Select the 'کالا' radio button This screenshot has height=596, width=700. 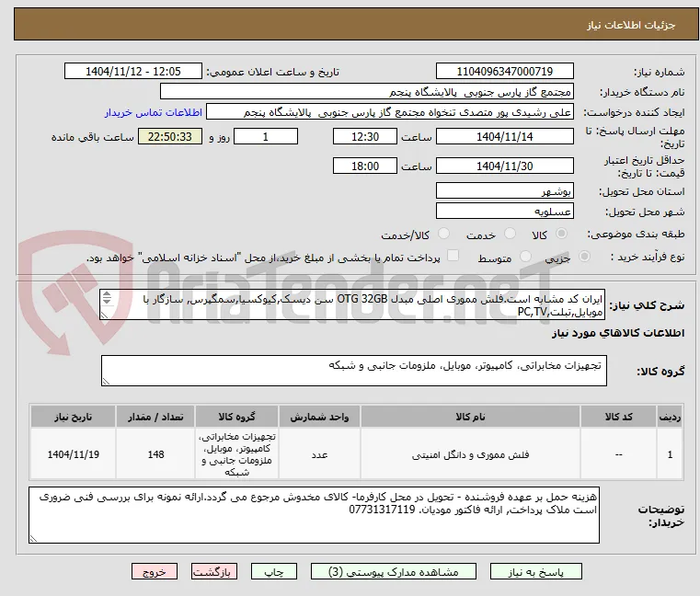tap(562, 234)
